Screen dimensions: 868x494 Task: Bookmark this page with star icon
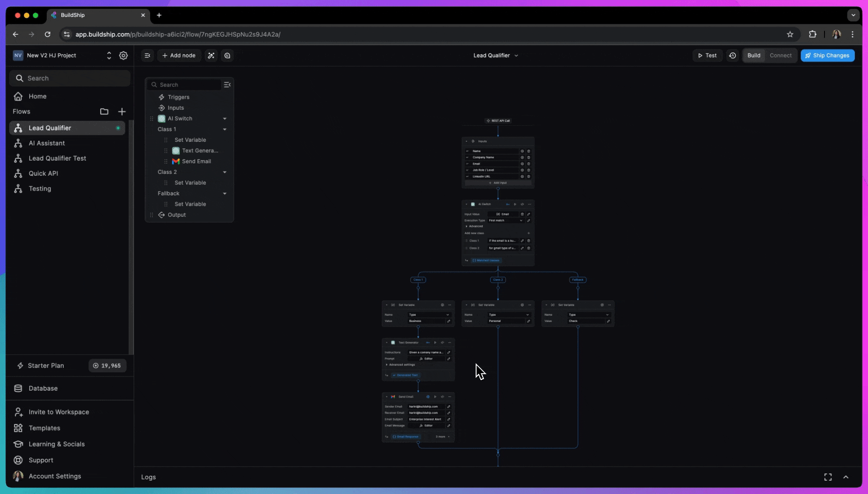790,34
